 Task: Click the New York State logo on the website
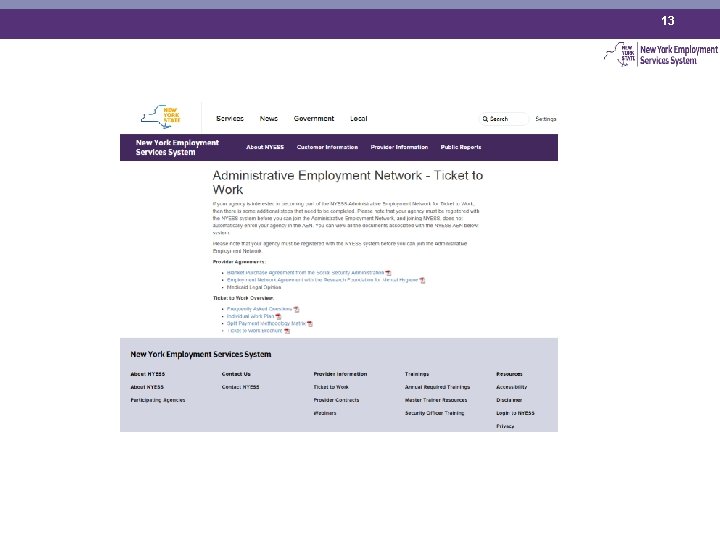point(161,117)
